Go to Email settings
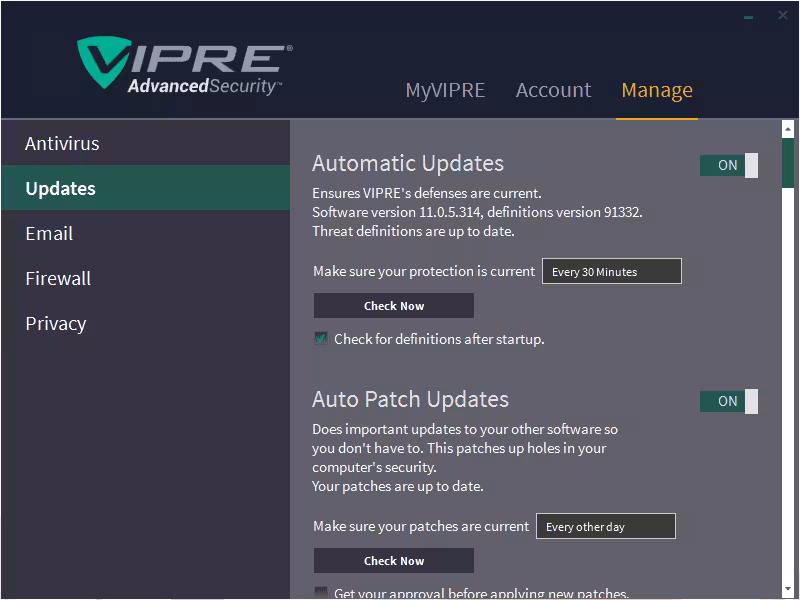 tap(145, 233)
